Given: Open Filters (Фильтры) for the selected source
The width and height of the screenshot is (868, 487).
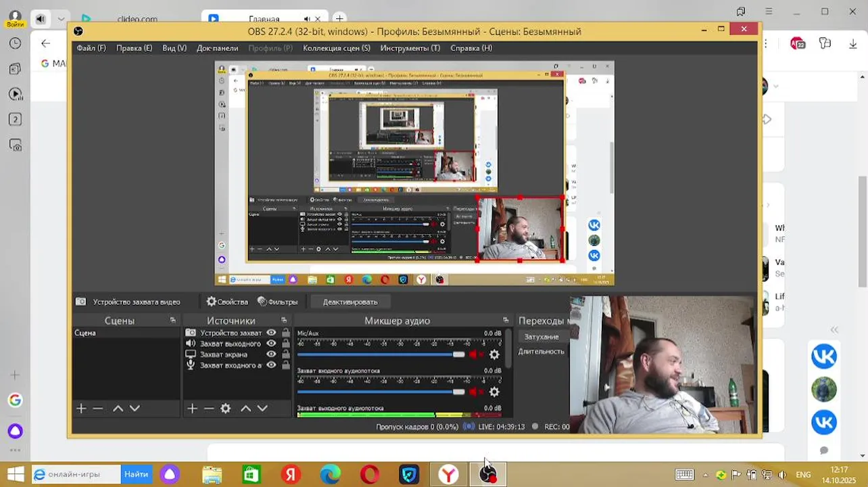Looking at the screenshot, I should tap(277, 302).
